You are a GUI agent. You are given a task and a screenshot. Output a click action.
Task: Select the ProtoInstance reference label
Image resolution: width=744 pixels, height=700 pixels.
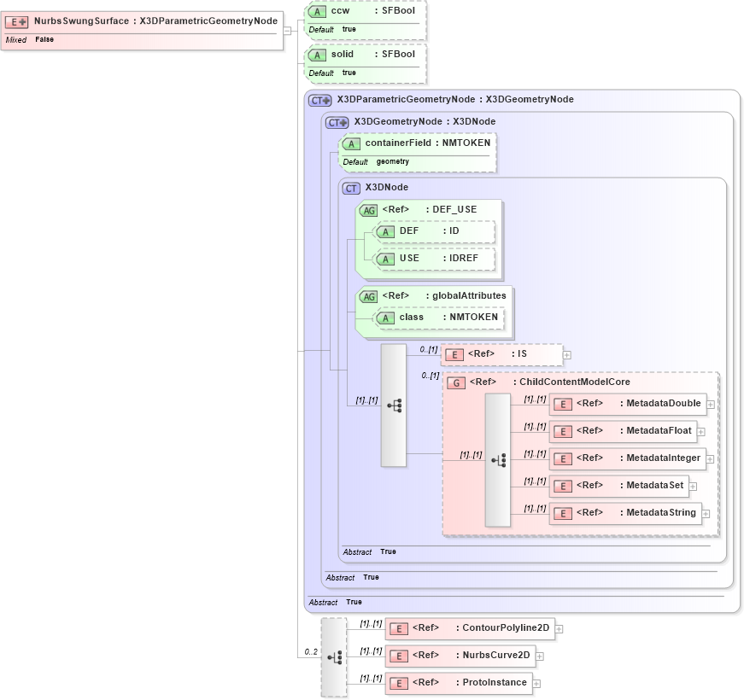click(x=470, y=682)
